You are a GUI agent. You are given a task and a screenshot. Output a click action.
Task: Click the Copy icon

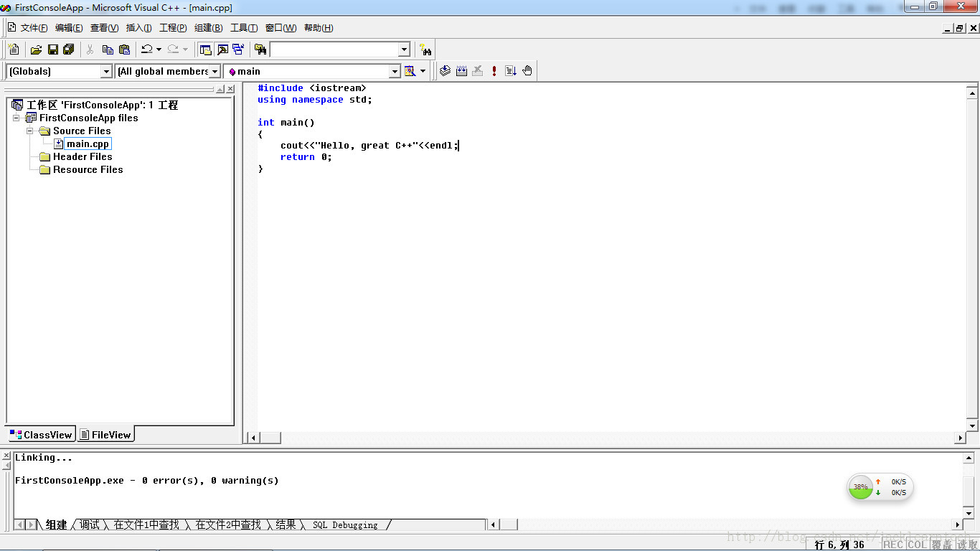coord(107,49)
